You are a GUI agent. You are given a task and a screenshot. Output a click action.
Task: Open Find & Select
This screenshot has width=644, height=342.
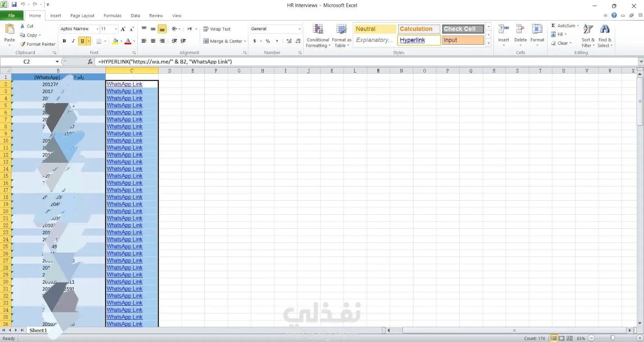605,36
